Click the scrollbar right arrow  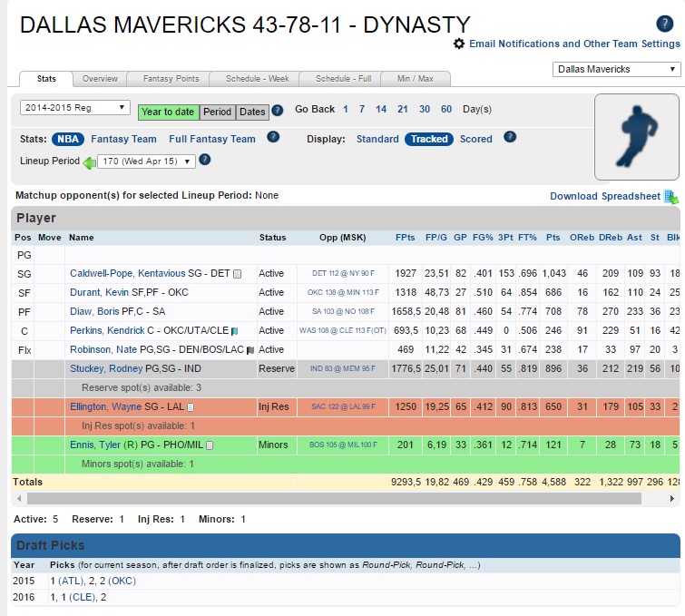(x=672, y=498)
